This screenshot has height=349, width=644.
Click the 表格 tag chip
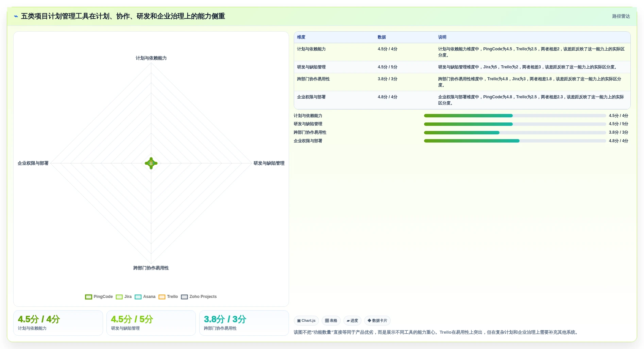pos(331,320)
